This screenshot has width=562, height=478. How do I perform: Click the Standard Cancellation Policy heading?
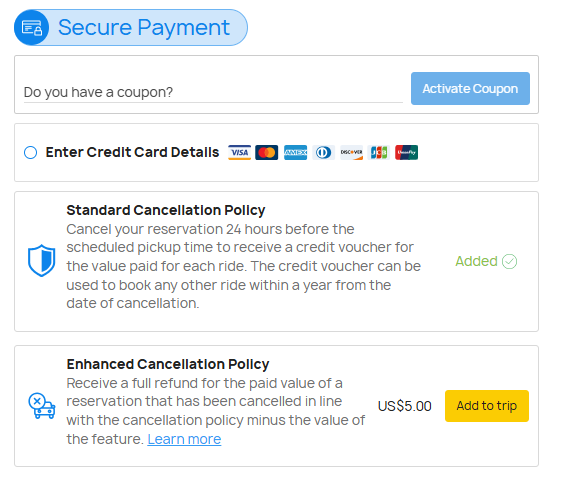point(166,210)
